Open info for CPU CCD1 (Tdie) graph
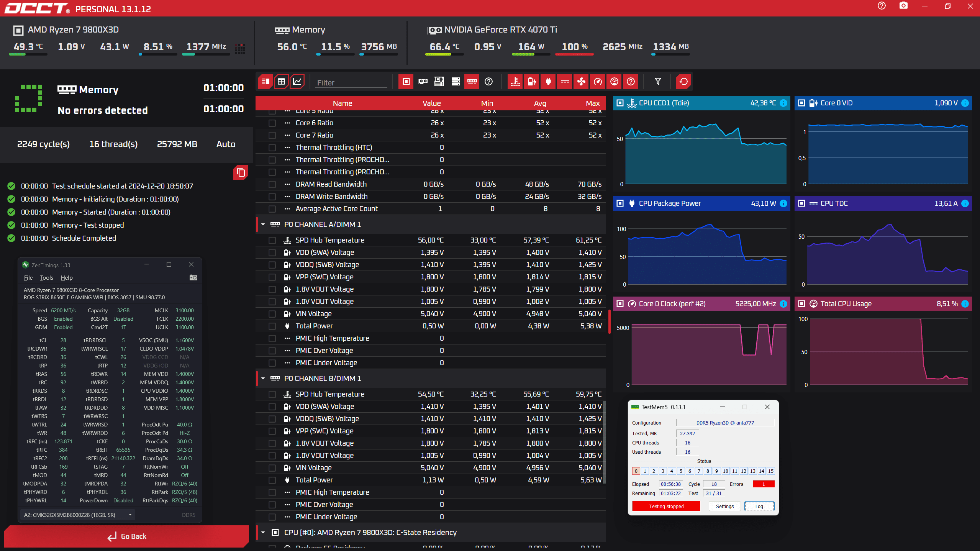The image size is (980, 551). 783,103
